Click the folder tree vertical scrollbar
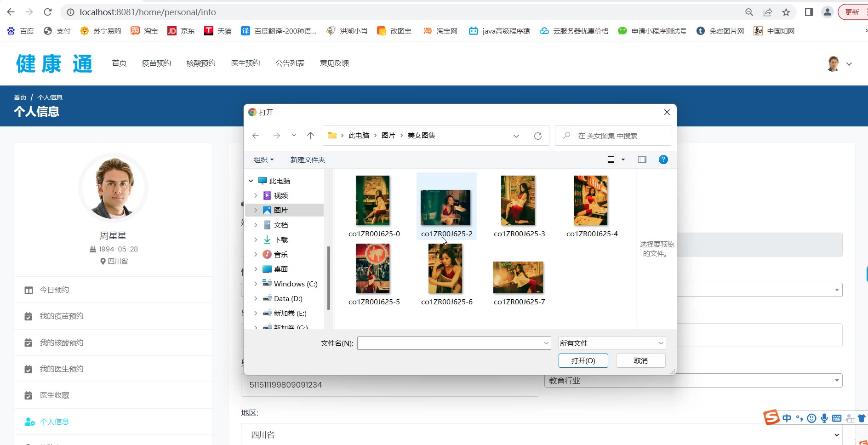 (329, 278)
